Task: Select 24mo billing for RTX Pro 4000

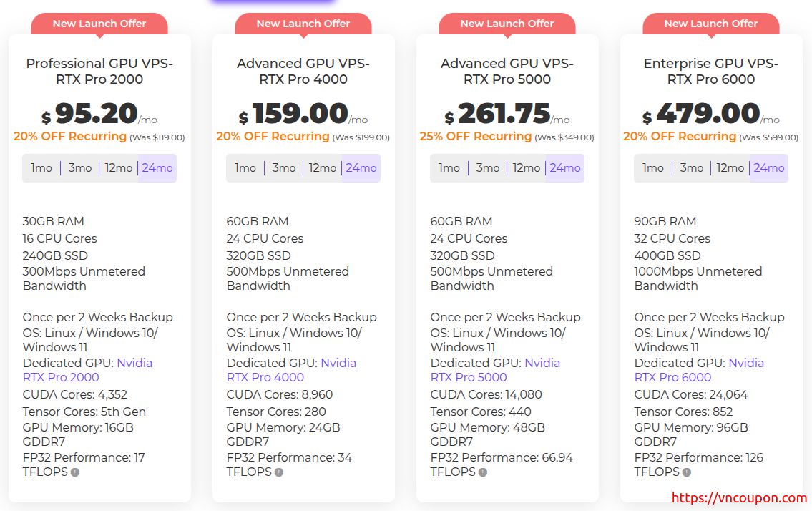Action: [x=361, y=168]
